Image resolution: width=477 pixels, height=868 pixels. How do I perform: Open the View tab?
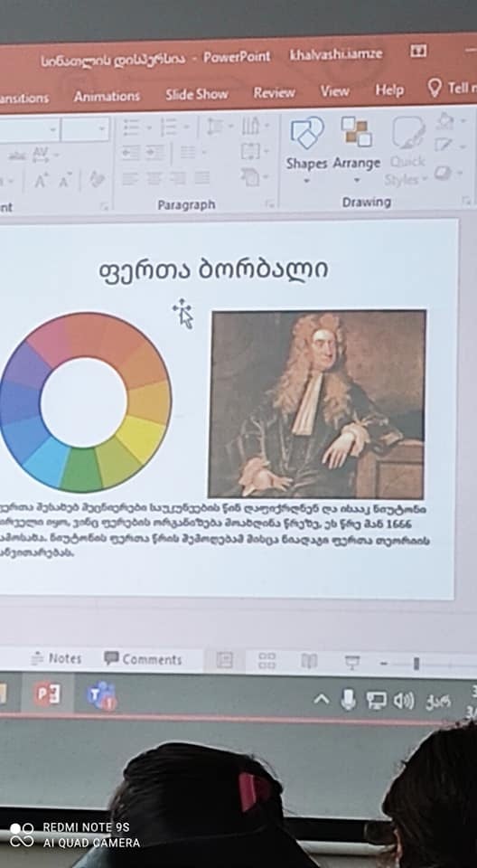coord(335,90)
